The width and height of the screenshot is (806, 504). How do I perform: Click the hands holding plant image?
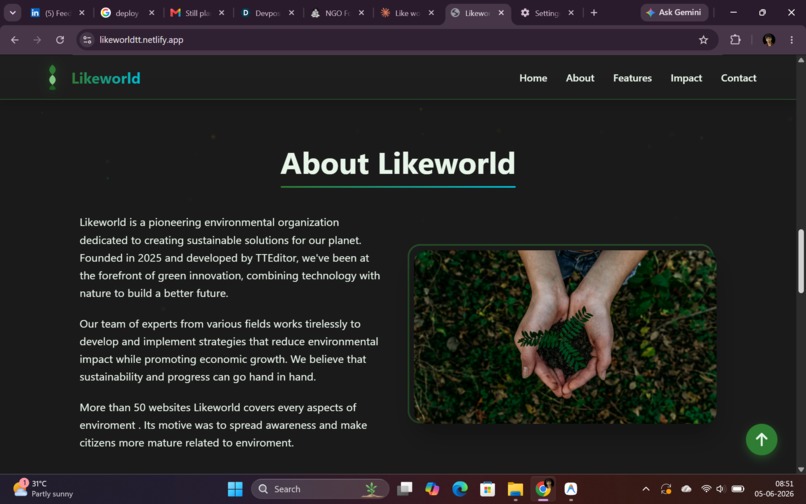[x=564, y=336]
